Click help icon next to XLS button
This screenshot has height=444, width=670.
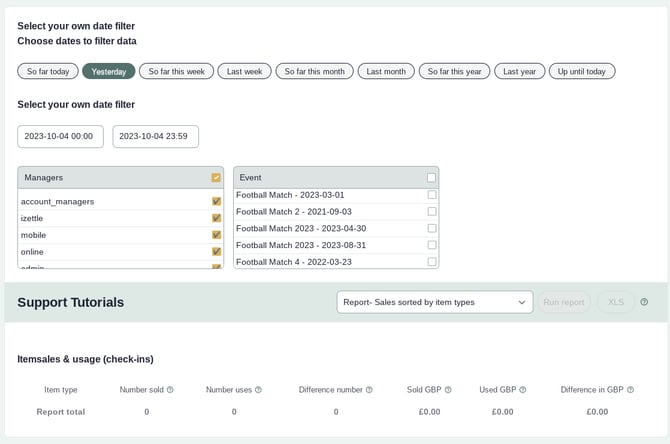tap(644, 302)
